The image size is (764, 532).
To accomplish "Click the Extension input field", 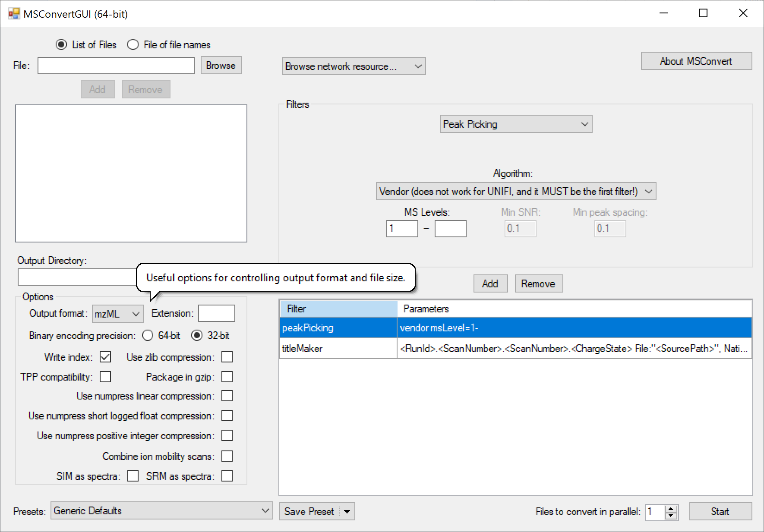I will tap(217, 313).
